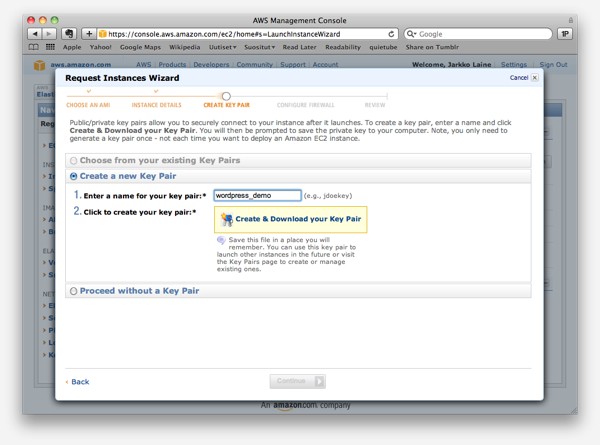Open the Suositut bookmarks dropdown
600x445 pixels.
pyautogui.click(x=259, y=47)
